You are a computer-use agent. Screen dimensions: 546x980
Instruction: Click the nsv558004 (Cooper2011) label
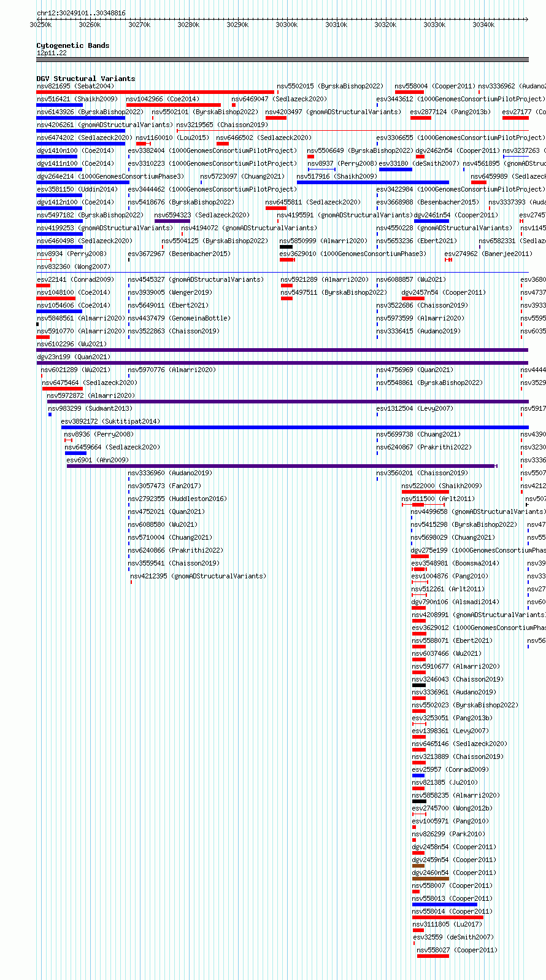point(435,86)
